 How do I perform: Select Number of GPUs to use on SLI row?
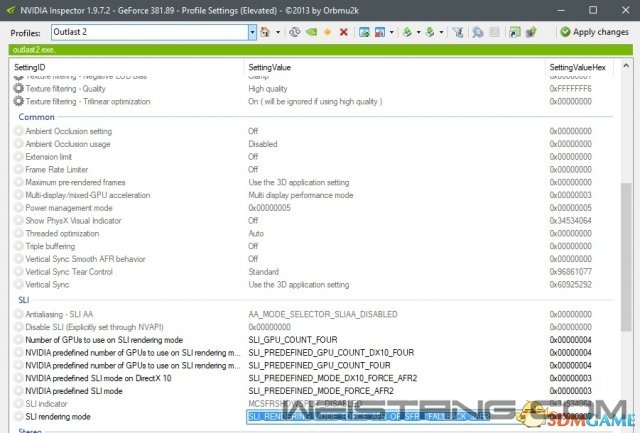coord(313,340)
